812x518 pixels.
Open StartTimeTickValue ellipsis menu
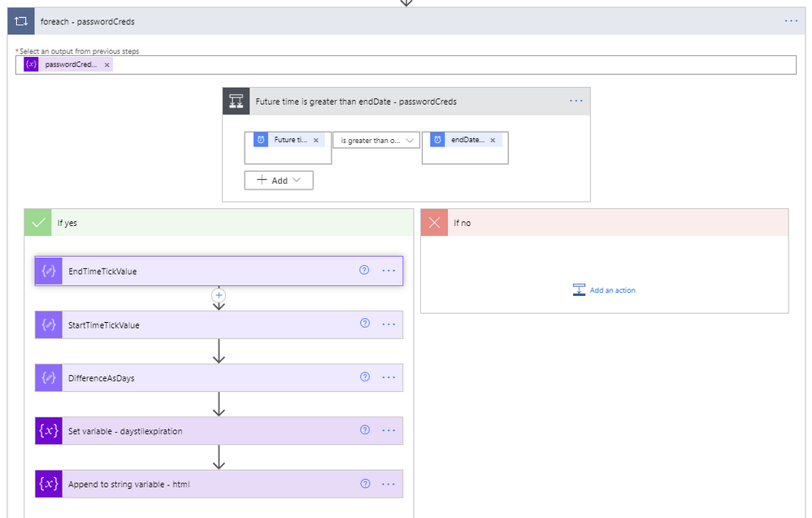tap(389, 324)
